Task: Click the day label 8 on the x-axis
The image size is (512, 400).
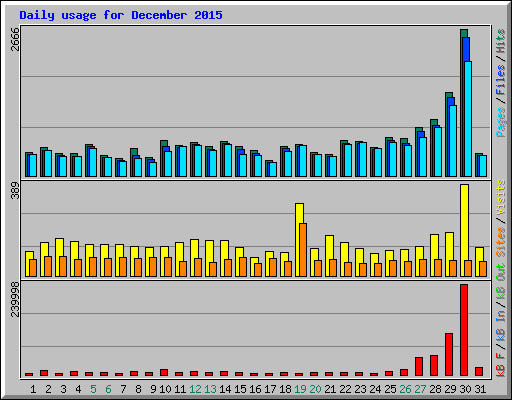Action: coord(138,389)
